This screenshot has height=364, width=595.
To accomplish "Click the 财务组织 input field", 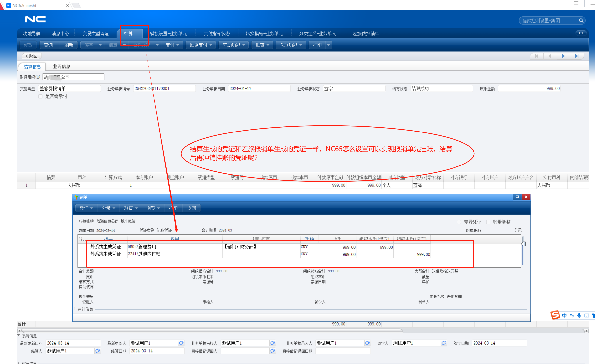I will [73, 77].
